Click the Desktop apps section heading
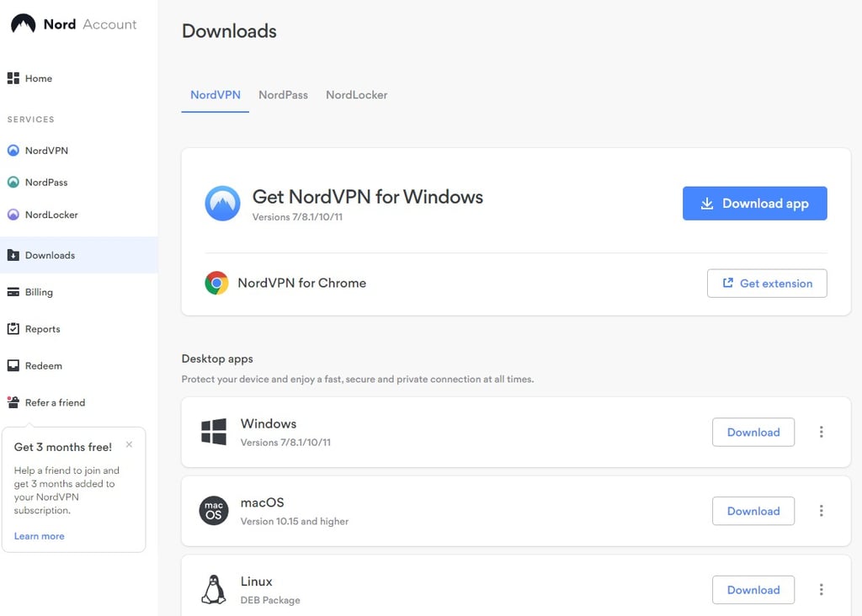 pyautogui.click(x=217, y=358)
